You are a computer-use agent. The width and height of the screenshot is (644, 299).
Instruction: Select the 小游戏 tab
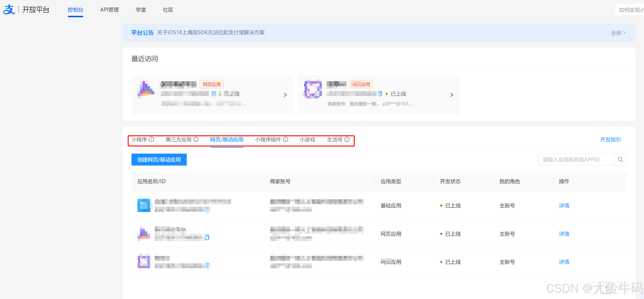pos(307,139)
